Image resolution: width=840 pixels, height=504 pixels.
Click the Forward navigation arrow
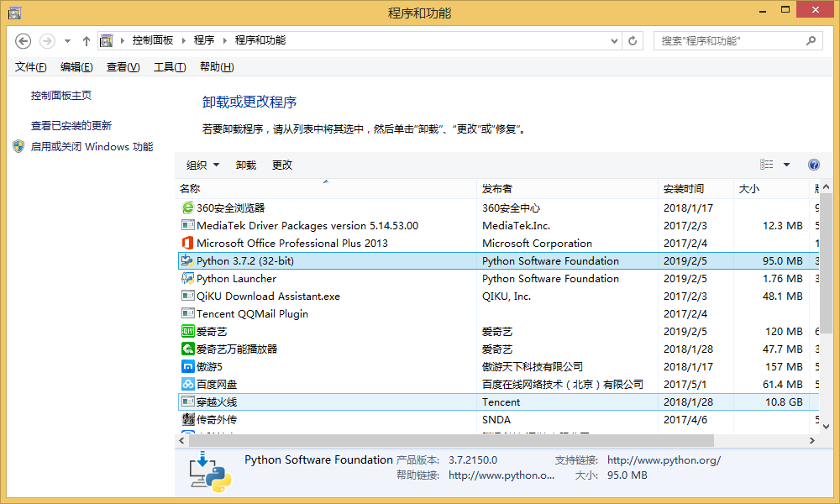[x=47, y=40]
